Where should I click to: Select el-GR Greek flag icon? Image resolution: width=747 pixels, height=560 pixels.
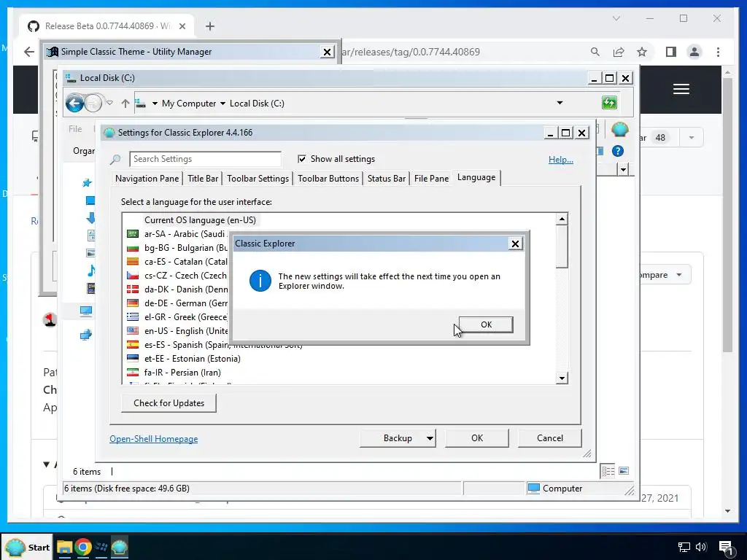[133, 316]
